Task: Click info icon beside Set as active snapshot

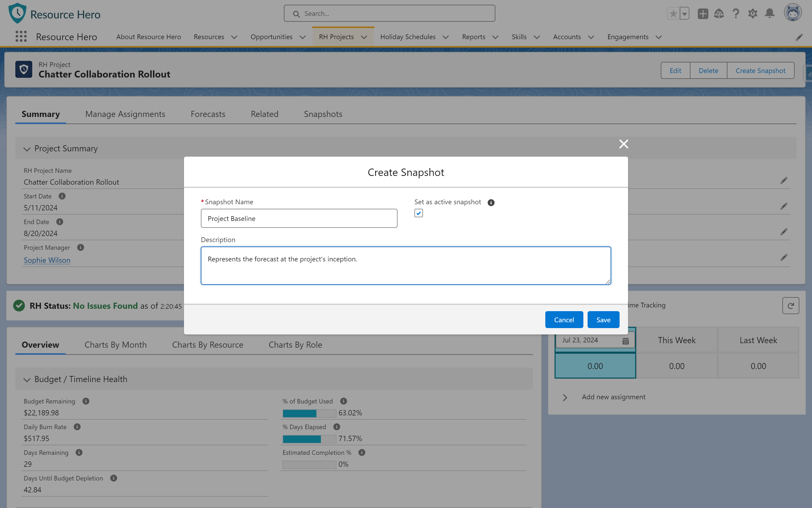Action: 491,203
